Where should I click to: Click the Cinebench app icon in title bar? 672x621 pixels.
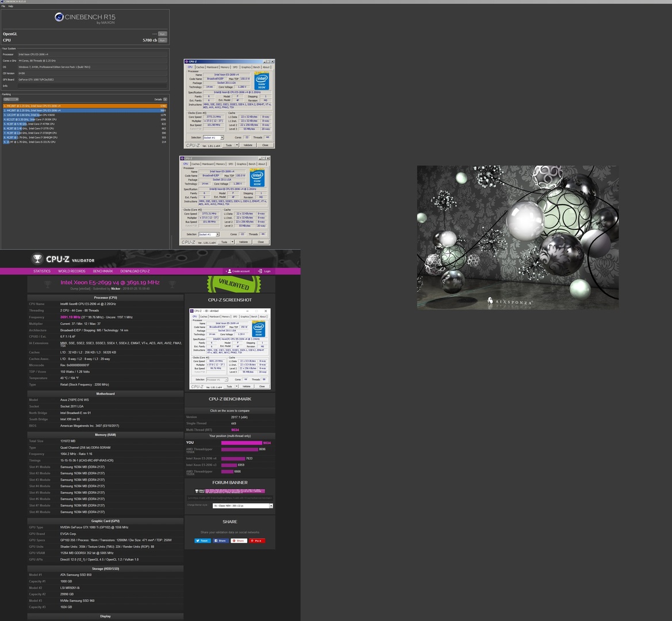(2, 2)
